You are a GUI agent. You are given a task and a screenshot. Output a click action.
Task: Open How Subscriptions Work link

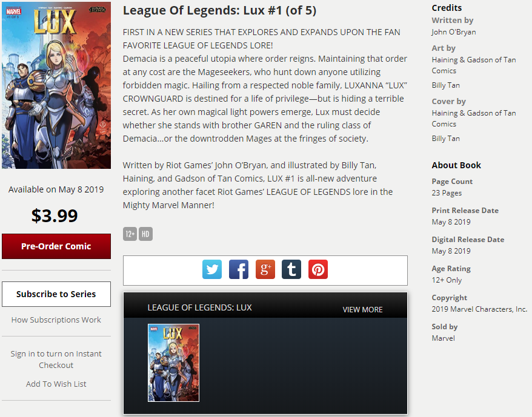tap(56, 320)
